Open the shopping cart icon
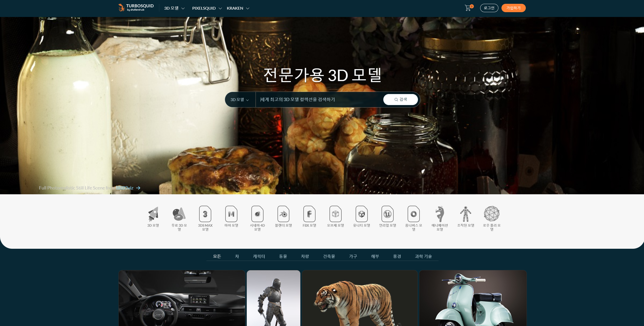644x326 pixels. (468, 8)
